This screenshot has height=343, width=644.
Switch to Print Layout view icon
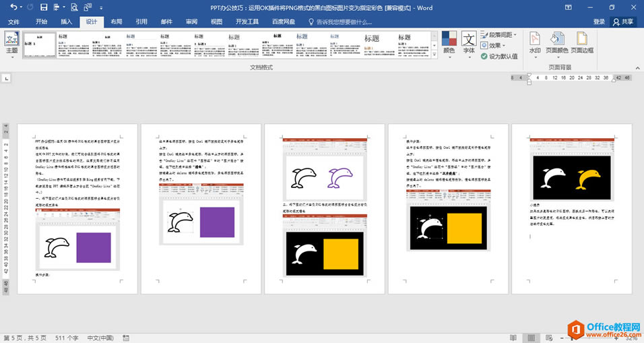coord(531,338)
